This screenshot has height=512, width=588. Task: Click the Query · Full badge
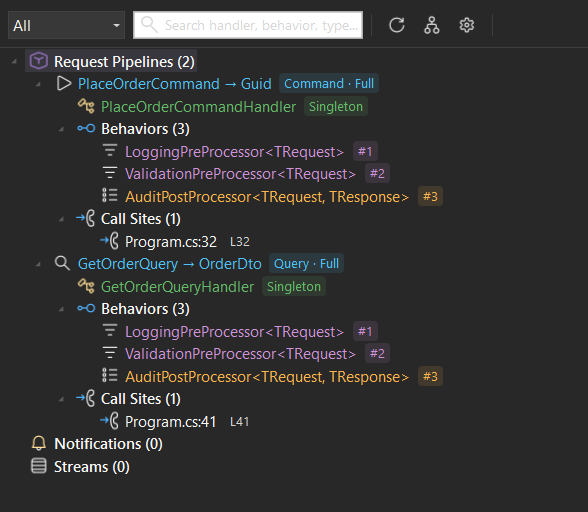[x=306, y=263]
